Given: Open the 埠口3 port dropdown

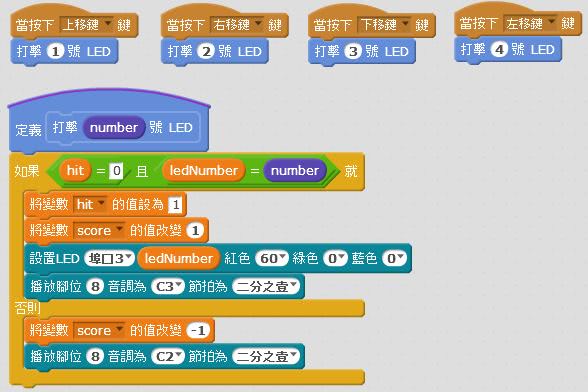Looking at the screenshot, I should pyautogui.click(x=109, y=258).
